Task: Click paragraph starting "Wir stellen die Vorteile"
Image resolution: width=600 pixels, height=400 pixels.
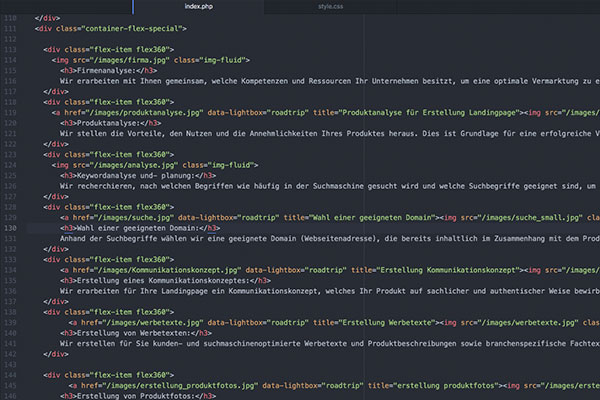Action: click(329, 134)
